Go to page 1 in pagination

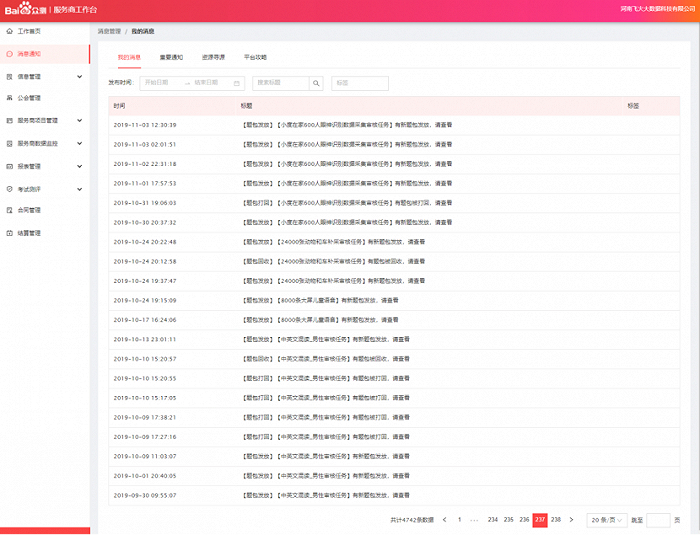click(459, 520)
